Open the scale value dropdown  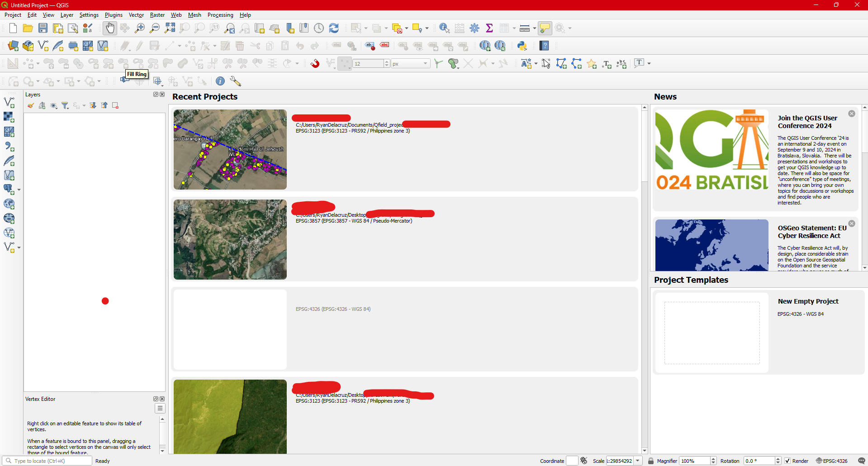(x=638, y=461)
